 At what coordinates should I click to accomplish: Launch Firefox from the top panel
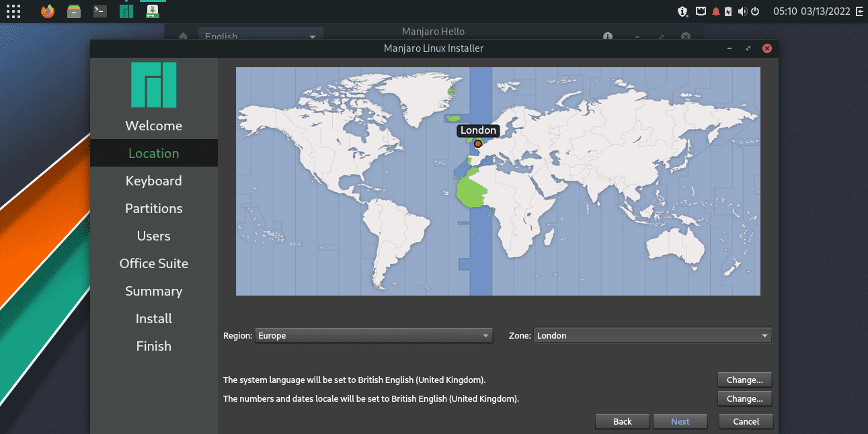click(x=47, y=11)
